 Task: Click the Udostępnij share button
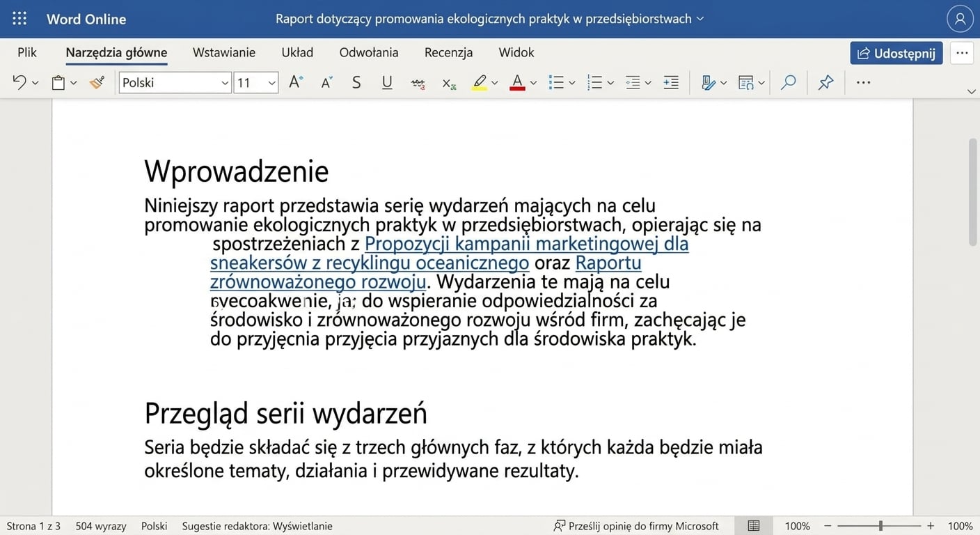[x=896, y=53]
